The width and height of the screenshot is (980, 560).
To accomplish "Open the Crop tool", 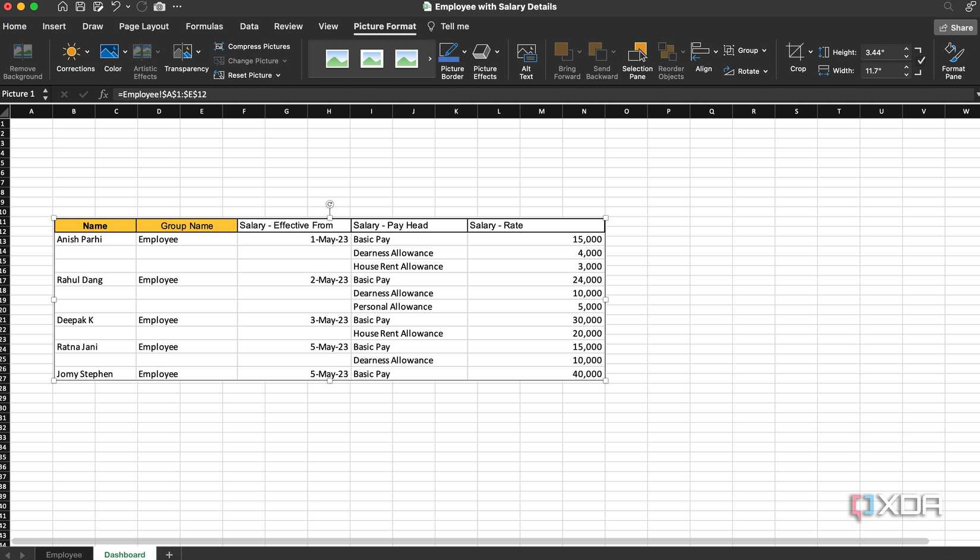I will [796, 56].
